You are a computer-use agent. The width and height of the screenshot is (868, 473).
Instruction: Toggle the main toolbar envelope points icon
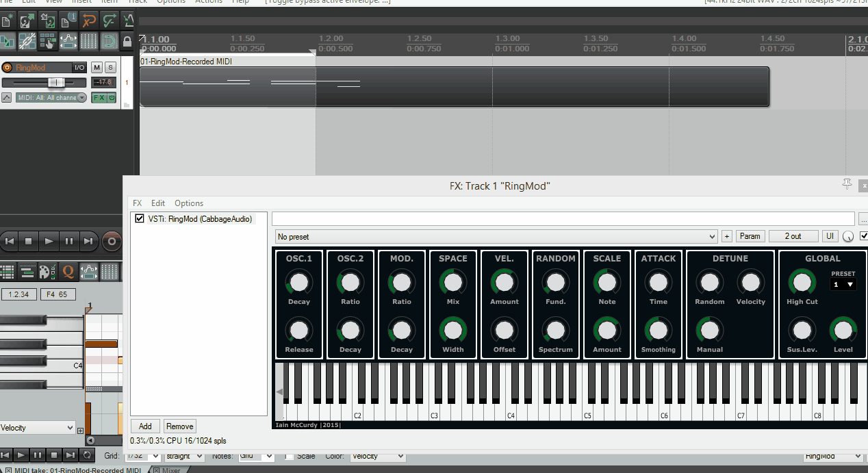[x=68, y=41]
